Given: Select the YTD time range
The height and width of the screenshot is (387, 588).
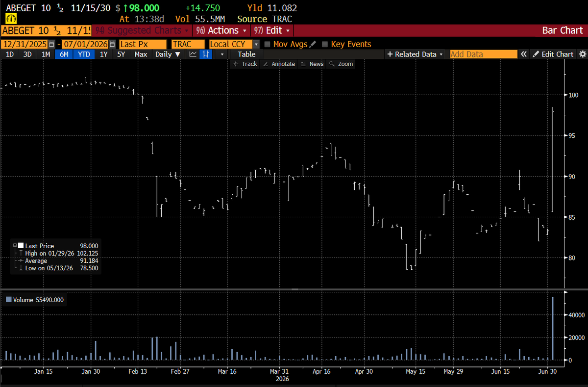Looking at the screenshot, I should 84,54.
